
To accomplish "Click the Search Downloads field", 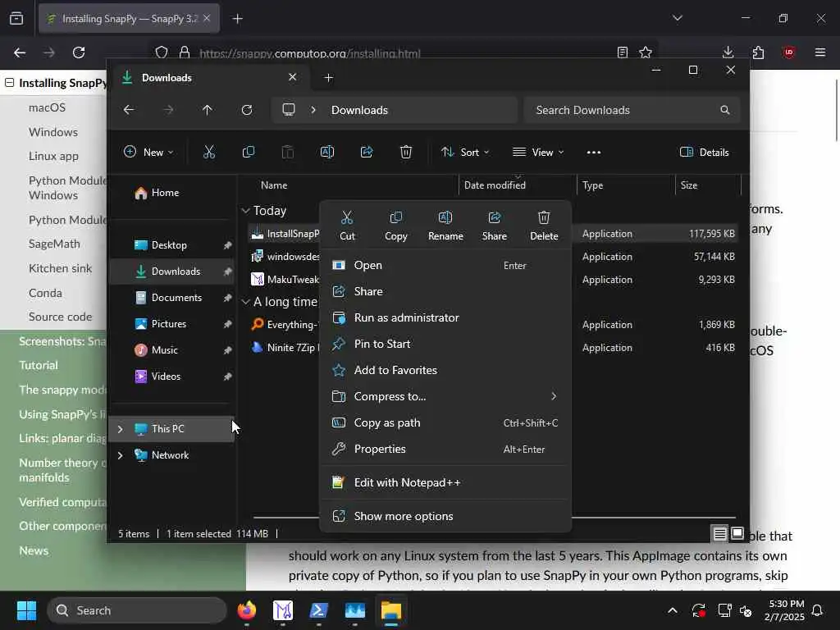I will (632, 110).
